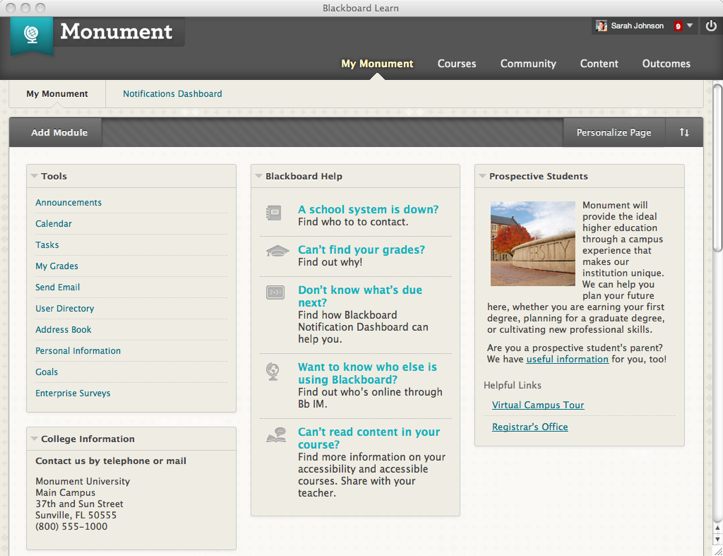Click the campus photo thumbnail

(533, 243)
